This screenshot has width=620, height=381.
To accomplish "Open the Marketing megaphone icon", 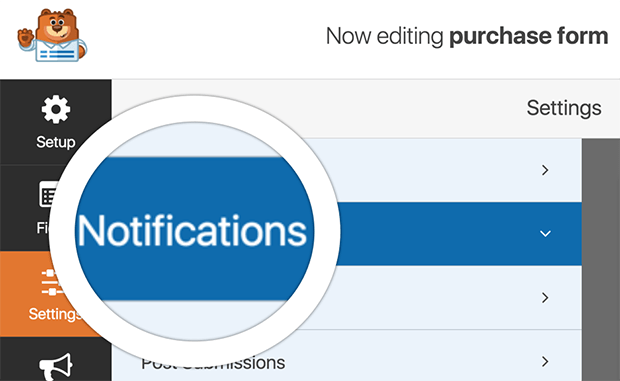I will click(56, 366).
